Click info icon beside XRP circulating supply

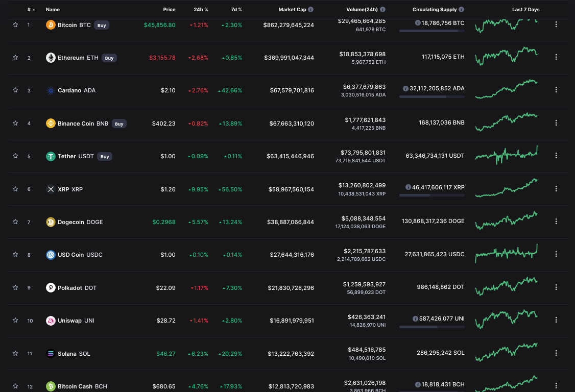tap(408, 187)
